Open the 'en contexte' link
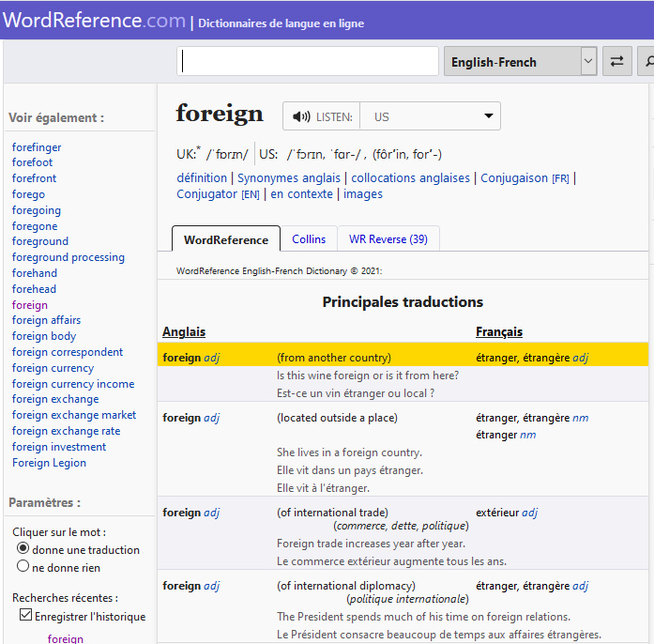The width and height of the screenshot is (654, 644). click(x=301, y=194)
